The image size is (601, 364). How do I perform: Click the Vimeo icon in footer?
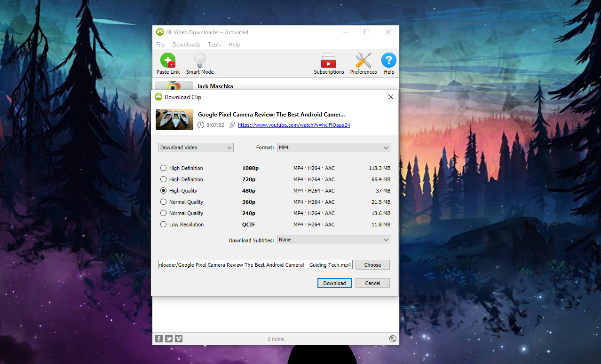[178, 338]
